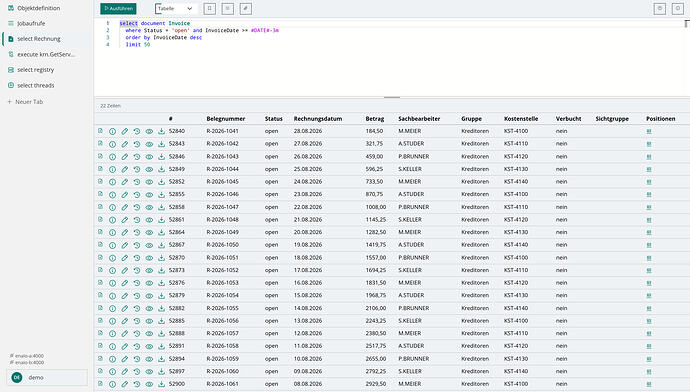The width and height of the screenshot is (690, 392).
Task: Open Positionen table icon for R-2026-1041
Action: click(649, 132)
